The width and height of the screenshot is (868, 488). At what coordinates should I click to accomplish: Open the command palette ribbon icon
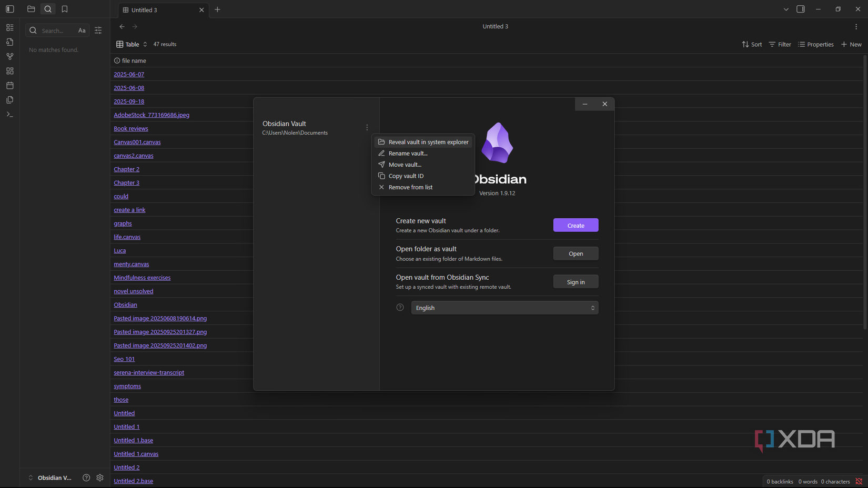(10, 114)
